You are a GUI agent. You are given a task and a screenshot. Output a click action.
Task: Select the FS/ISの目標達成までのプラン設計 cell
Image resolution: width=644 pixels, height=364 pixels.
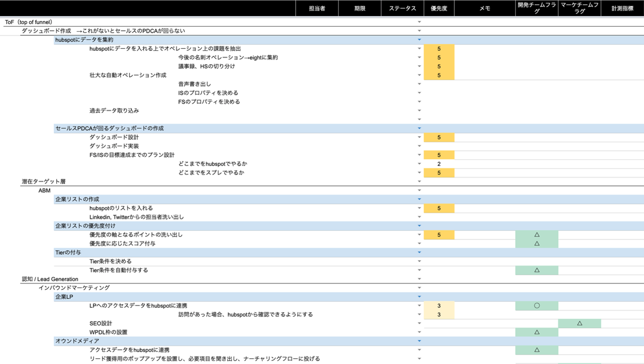click(132, 155)
